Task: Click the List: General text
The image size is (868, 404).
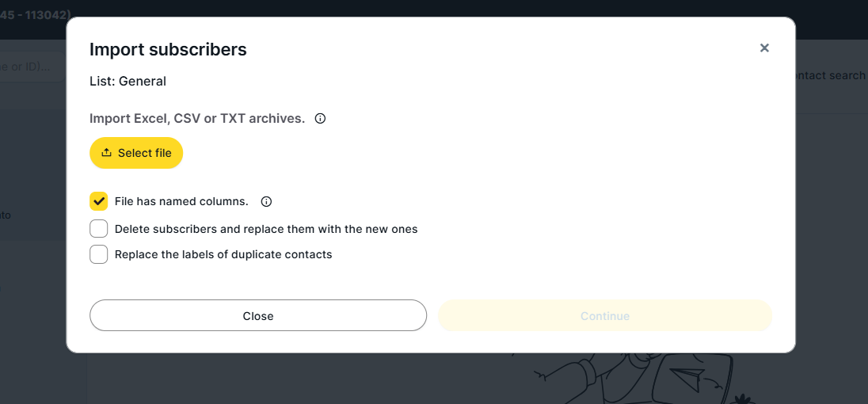Action: (128, 81)
